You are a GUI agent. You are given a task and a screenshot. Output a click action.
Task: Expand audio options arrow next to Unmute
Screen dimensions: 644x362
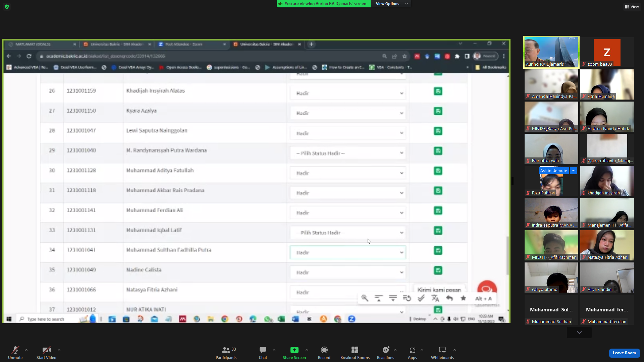point(26,350)
